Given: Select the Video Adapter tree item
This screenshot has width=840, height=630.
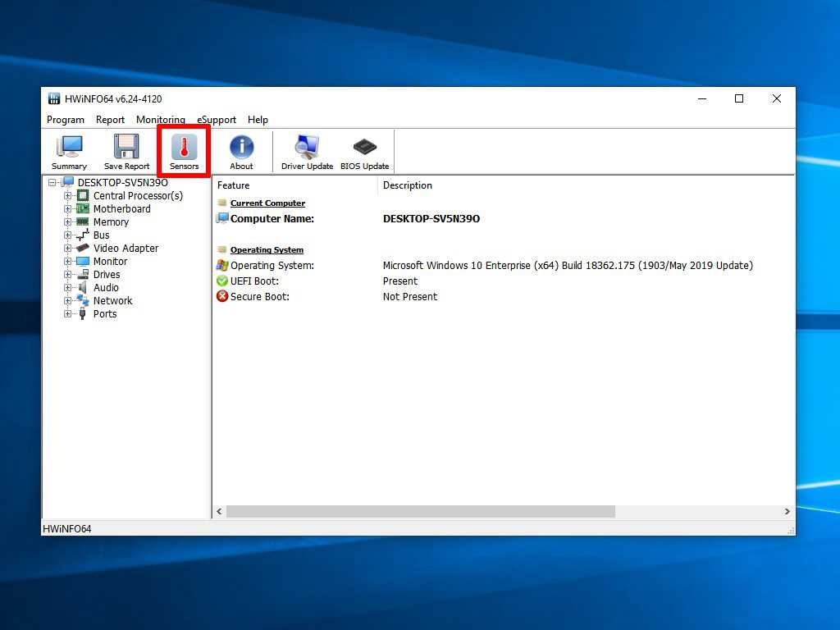Looking at the screenshot, I should (126, 249).
